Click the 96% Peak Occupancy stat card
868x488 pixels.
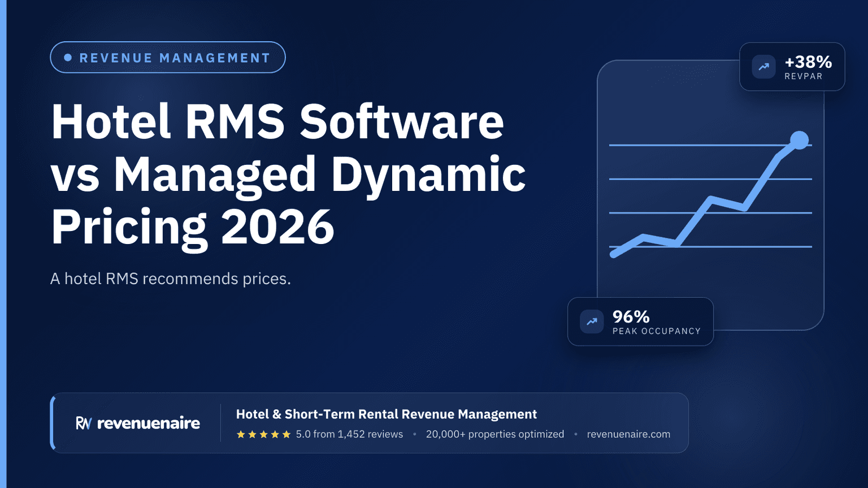coord(640,321)
